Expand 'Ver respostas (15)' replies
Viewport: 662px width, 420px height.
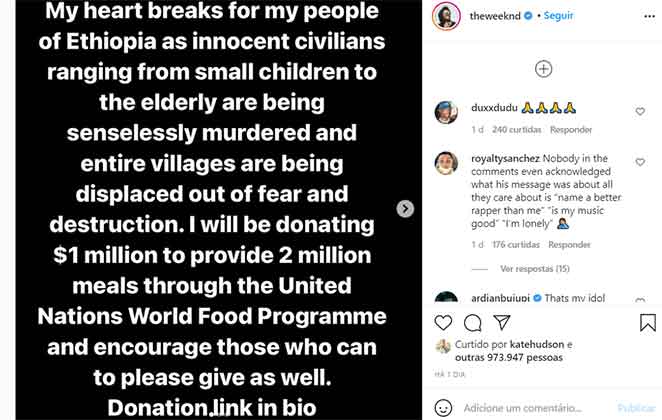tap(534, 269)
